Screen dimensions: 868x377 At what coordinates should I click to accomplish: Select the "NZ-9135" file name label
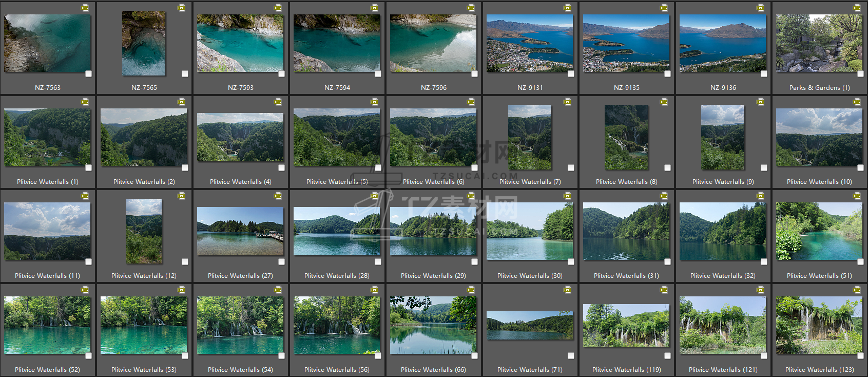[x=627, y=88]
